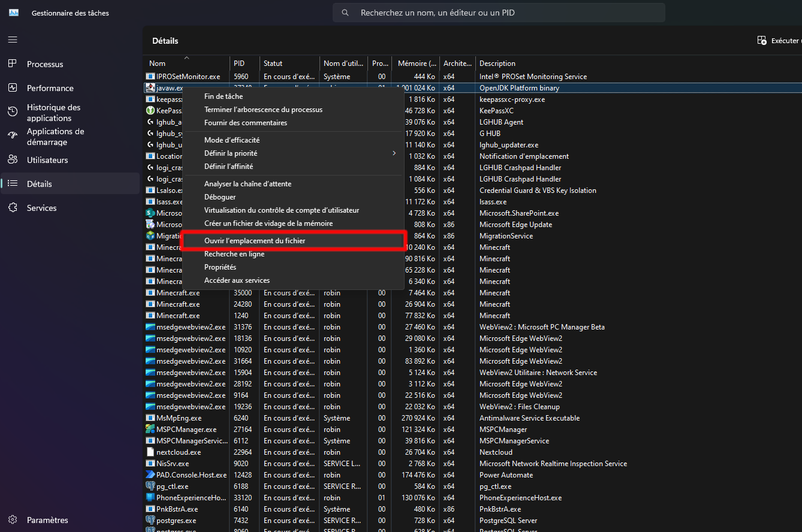The width and height of the screenshot is (802, 532).
Task: Click the Services sidebar icon
Action: pos(13,208)
